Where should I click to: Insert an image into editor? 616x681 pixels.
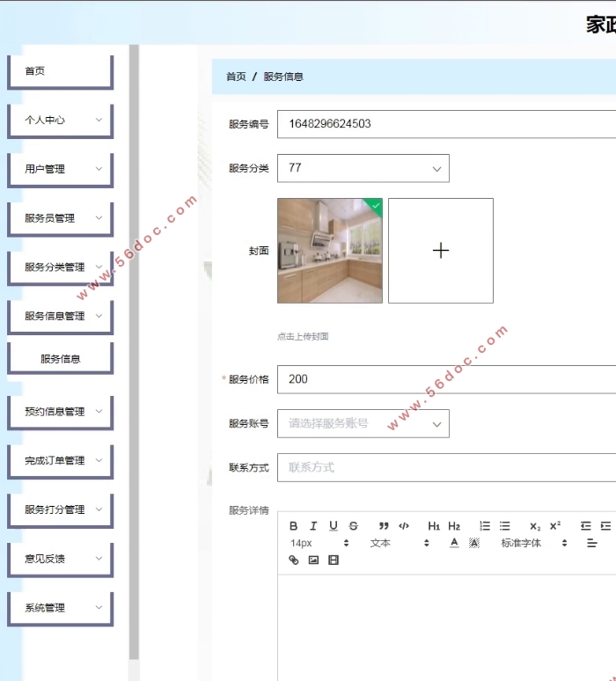pos(313,560)
